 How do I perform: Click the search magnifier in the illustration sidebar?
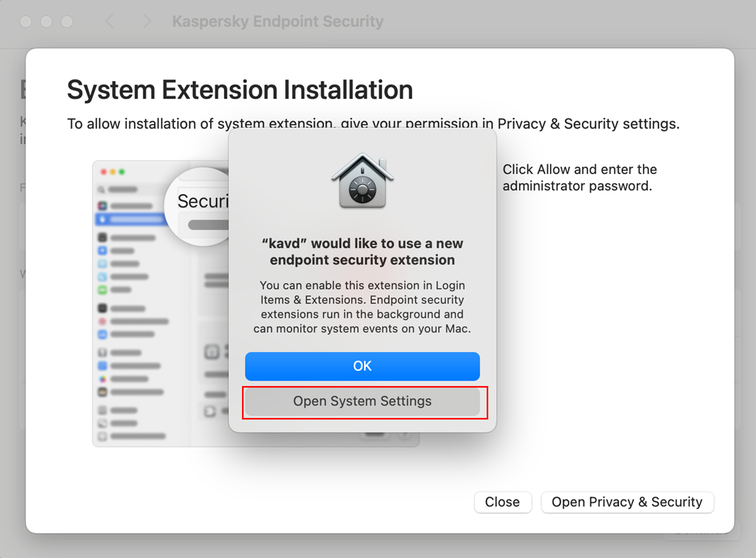point(102,189)
